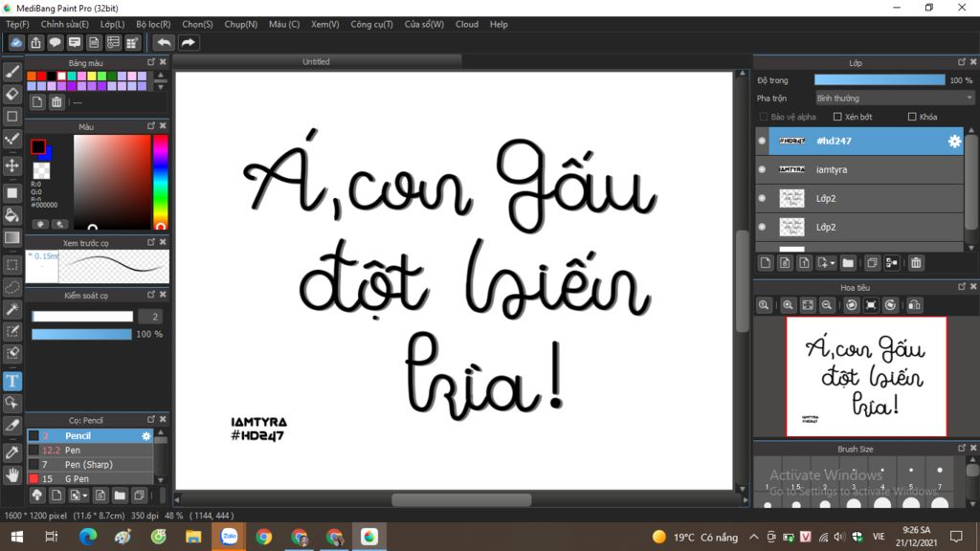Click the flip icon in Hoa tiêu panel
The image size is (980, 551).
[x=914, y=305]
